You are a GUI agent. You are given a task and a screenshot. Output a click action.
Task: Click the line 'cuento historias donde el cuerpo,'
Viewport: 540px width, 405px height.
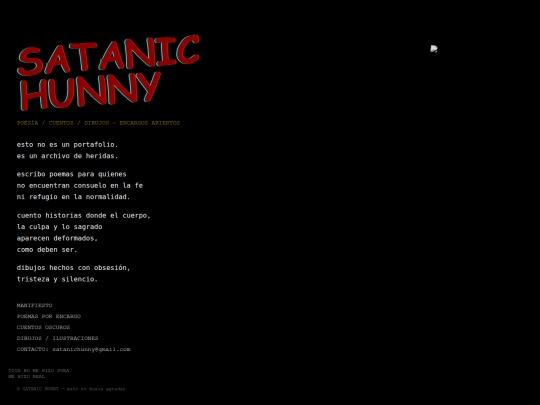click(x=84, y=216)
